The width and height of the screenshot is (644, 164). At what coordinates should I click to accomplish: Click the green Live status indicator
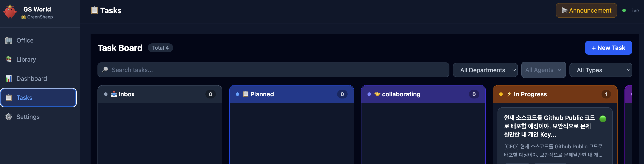[x=624, y=10]
